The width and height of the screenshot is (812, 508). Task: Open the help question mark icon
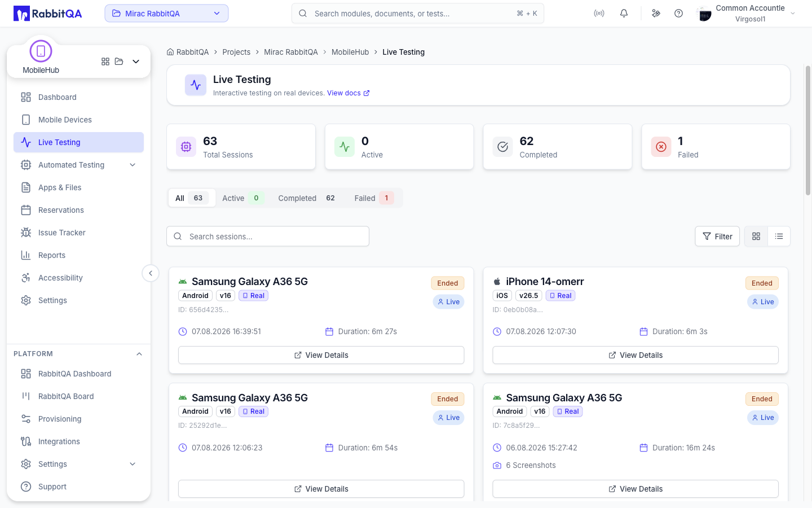[x=678, y=14]
